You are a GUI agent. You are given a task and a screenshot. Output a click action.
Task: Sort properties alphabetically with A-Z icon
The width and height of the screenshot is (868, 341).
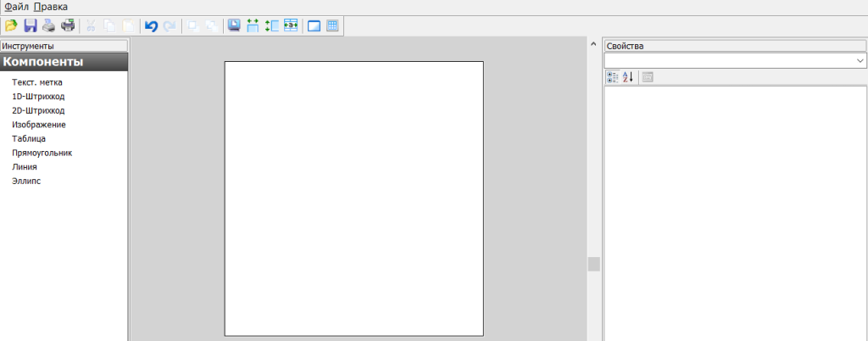click(x=628, y=77)
